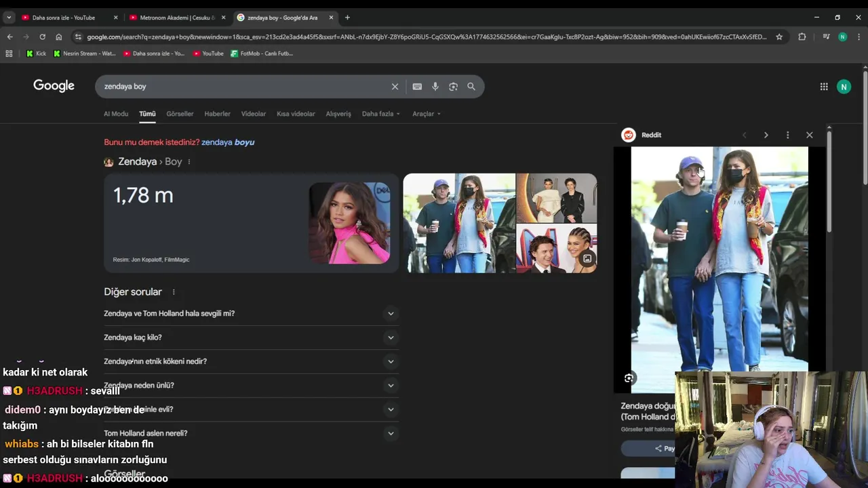This screenshot has width=868, height=488.
Task: Switch to Daha sonra izle YouTube tab
Action: 70,18
